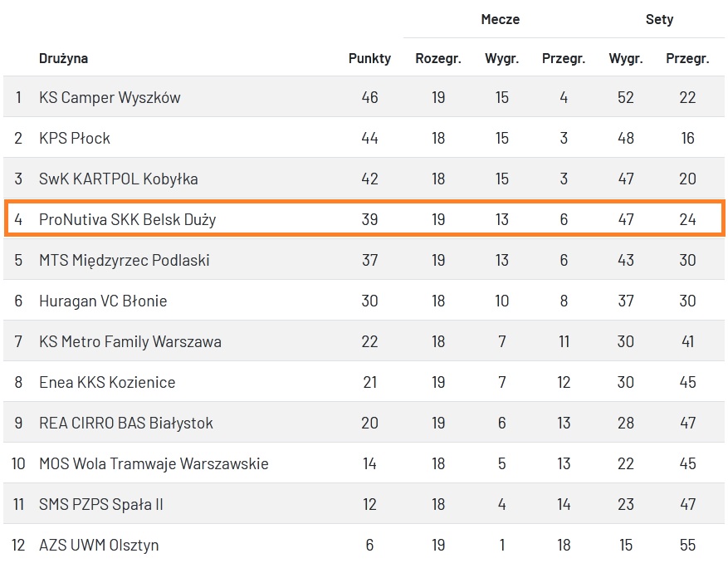This screenshot has height=573, width=728.
Task: Click KS Metro Family Warszawa team name
Action: [130, 341]
